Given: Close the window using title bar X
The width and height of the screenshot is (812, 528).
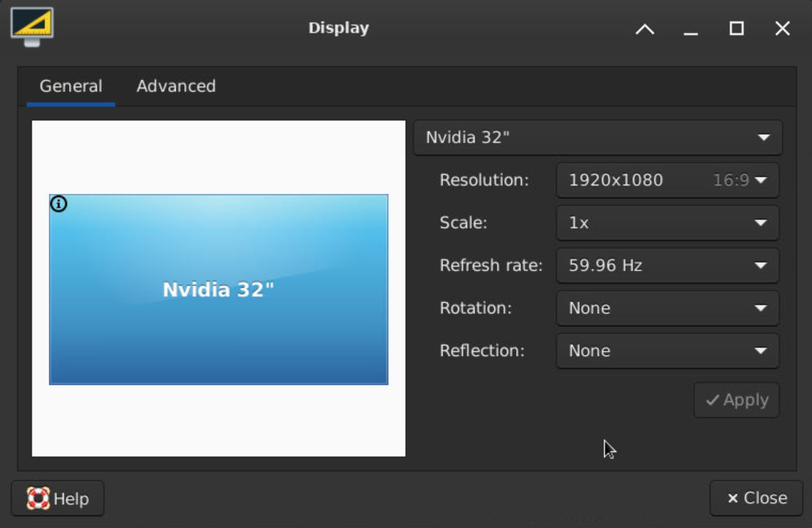Looking at the screenshot, I should (783, 29).
